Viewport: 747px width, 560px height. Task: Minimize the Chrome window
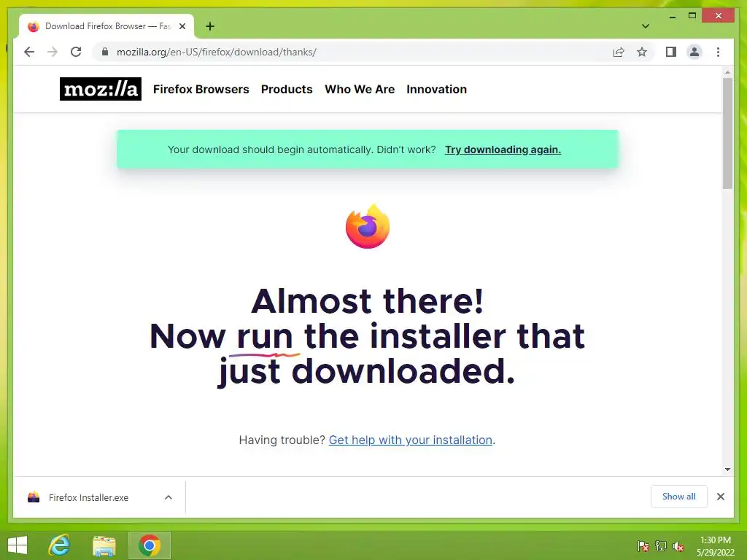pyautogui.click(x=672, y=16)
